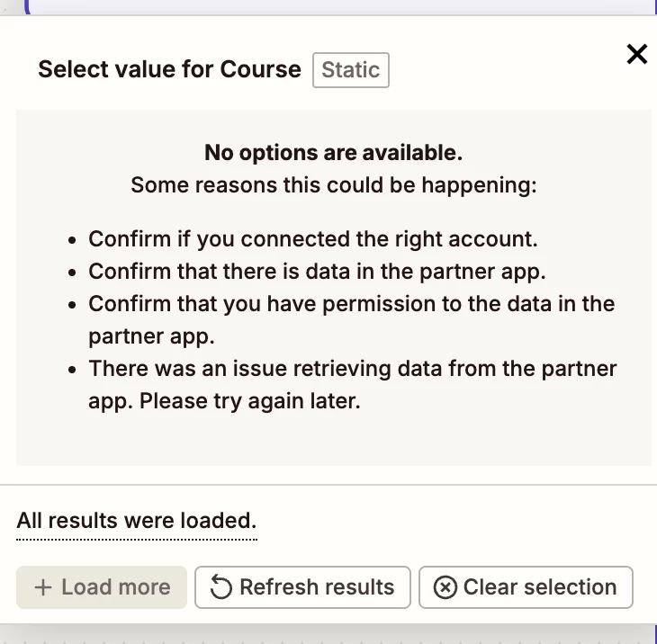657x644 pixels.
Task: Clear selection for the Course value
Action: [526, 587]
